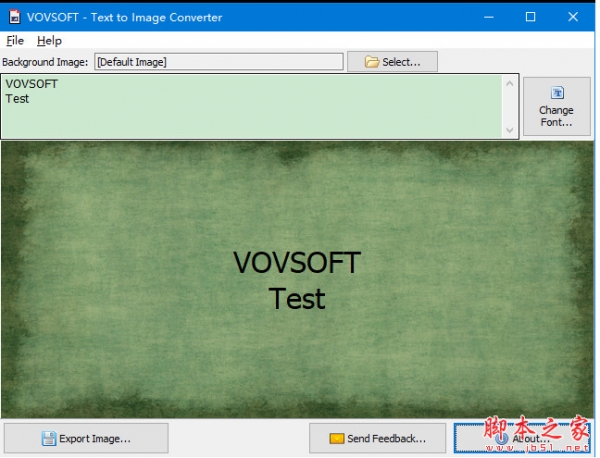Minimize the Text to Image Converter window
600x458 pixels.
[489, 17]
